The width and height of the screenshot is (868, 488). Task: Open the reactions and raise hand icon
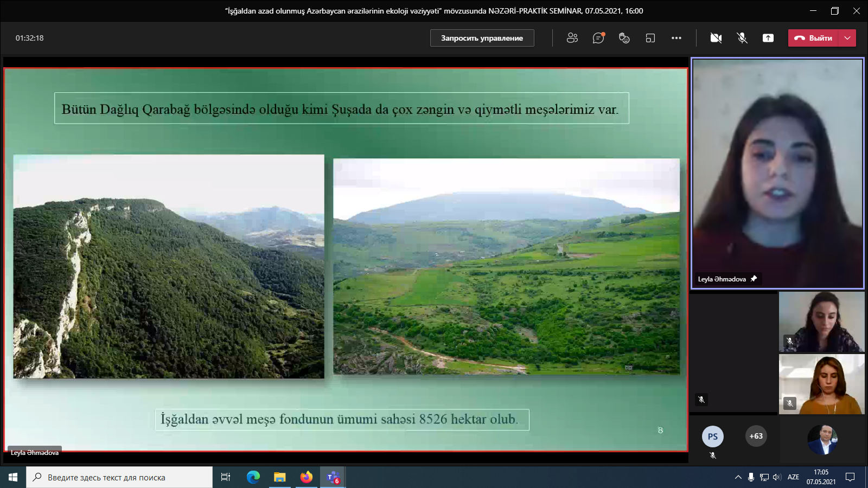(624, 38)
